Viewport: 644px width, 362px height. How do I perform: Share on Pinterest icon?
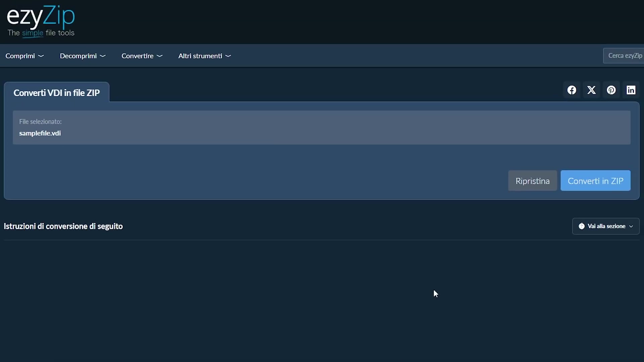pos(611,90)
